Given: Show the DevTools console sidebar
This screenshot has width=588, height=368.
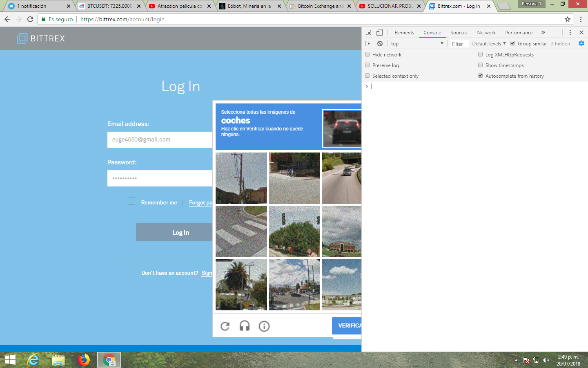Looking at the screenshot, I should coord(368,43).
